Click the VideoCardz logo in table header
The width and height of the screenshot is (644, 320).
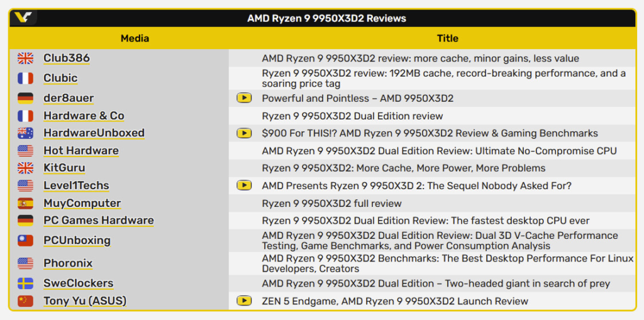(23, 18)
